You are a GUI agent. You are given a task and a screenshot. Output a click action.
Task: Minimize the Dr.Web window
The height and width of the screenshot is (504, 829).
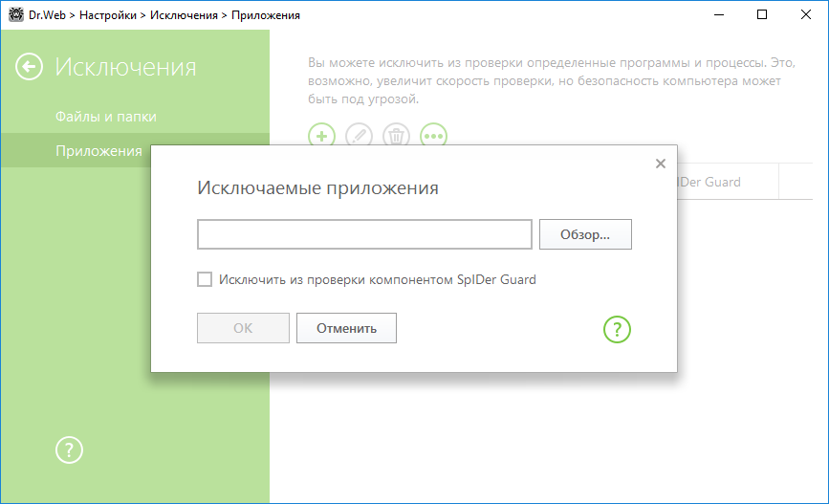pos(719,14)
